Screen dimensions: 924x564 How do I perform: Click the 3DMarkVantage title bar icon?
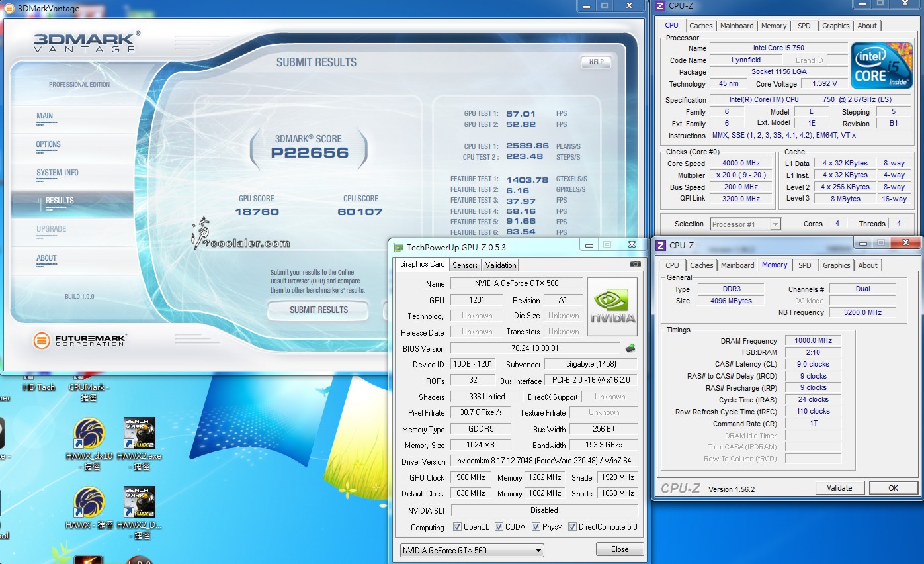(x=8, y=8)
